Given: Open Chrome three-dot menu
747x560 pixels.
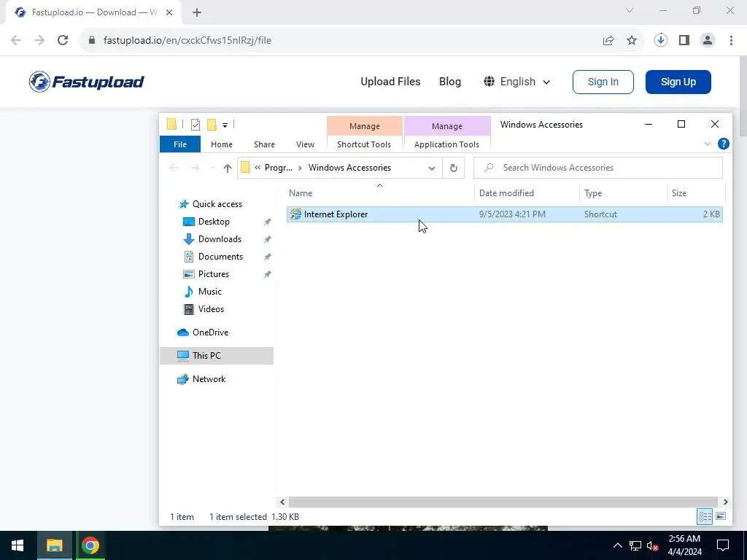Looking at the screenshot, I should (731, 41).
